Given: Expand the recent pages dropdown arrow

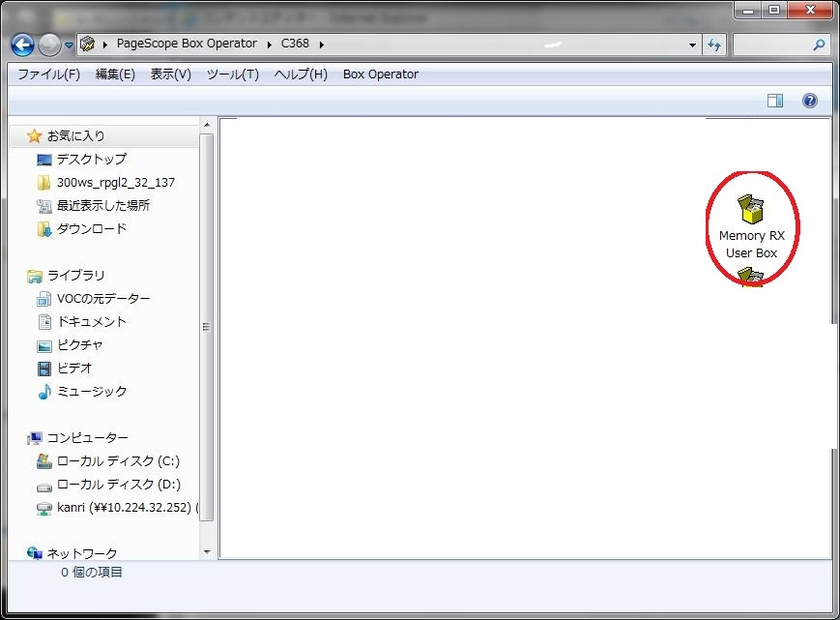Looking at the screenshot, I should click(x=69, y=44).
